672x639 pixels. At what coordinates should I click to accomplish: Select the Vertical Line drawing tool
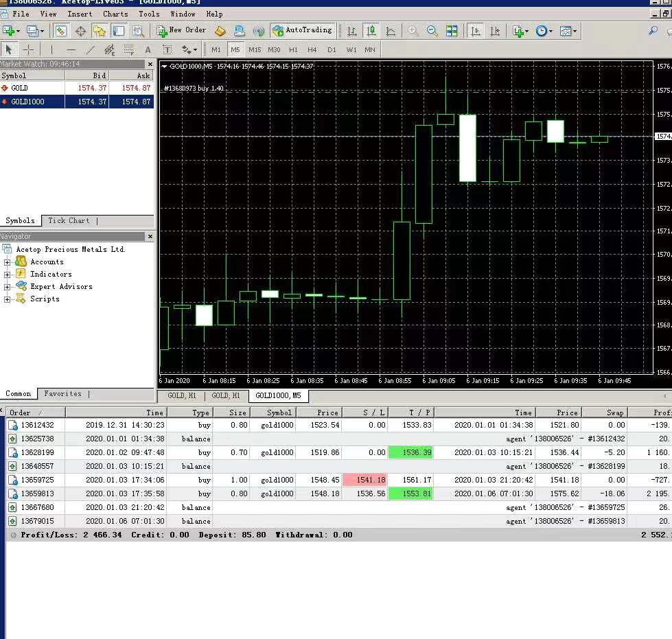click(x=52, y=49)
